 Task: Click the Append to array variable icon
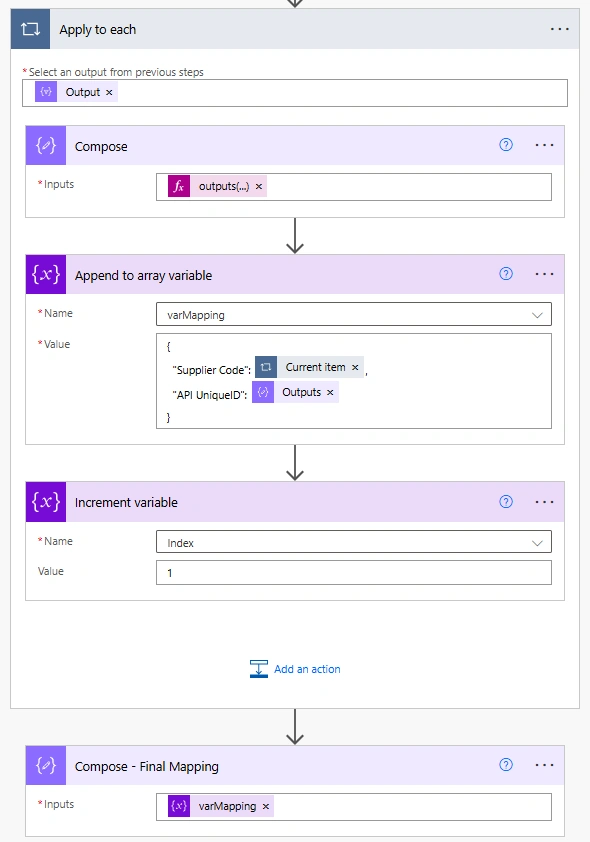[x=46, y=274]
